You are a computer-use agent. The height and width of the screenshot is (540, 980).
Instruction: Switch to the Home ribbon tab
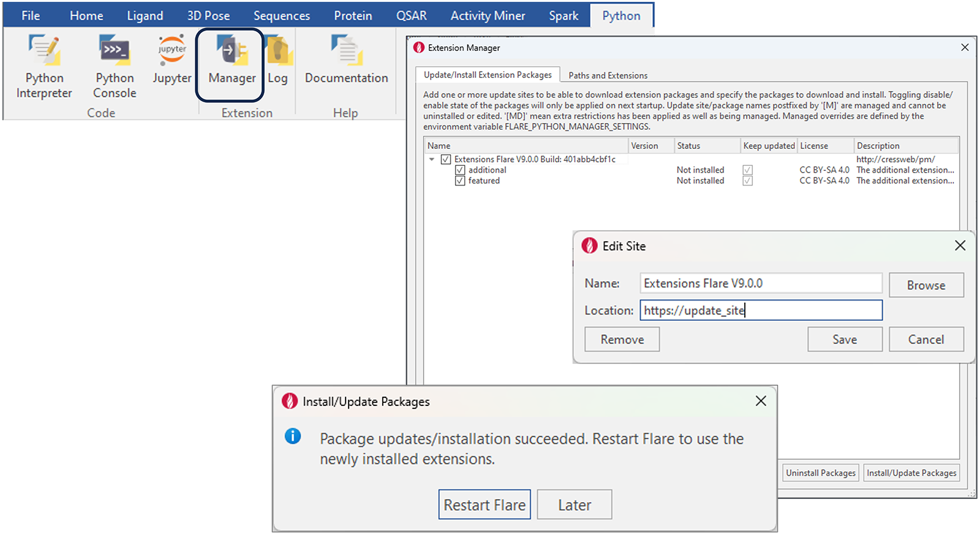[86, 15]
